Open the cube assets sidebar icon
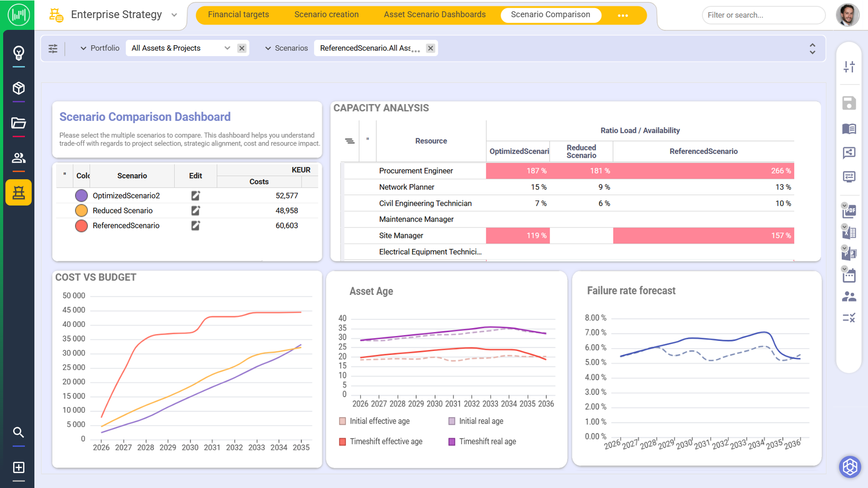Viewport: 868px width, 488px height. coord(19,88)
